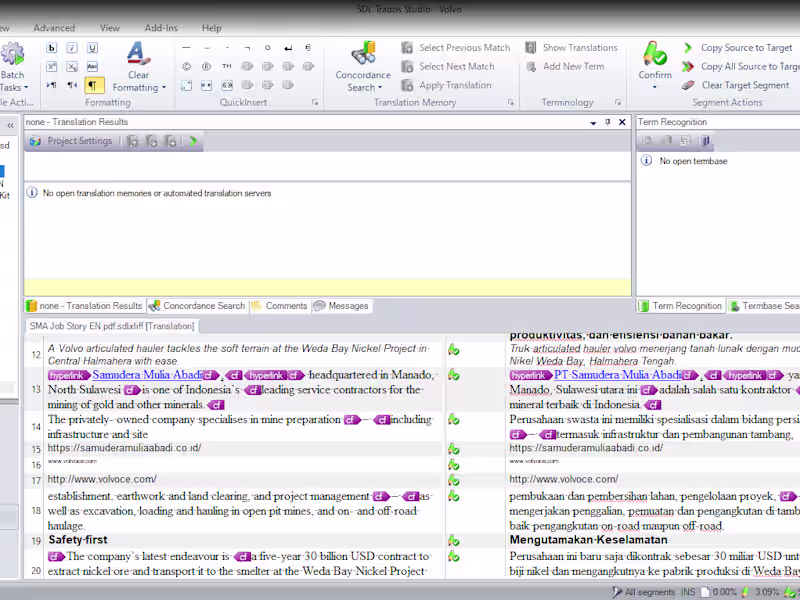Click segment 19 confirmed status icon
The image size is (800, 600).
pyautogui.click(x=454, y=540)
